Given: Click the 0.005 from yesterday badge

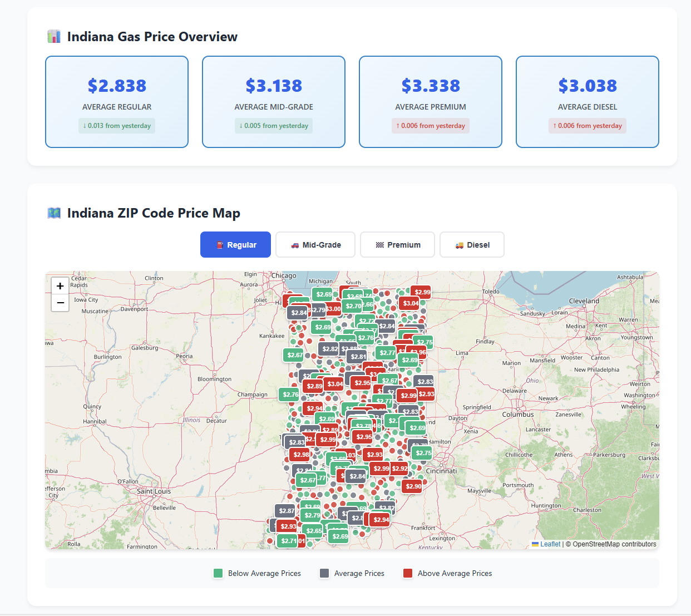Looking at the screenshot, I should coord(274,126).
